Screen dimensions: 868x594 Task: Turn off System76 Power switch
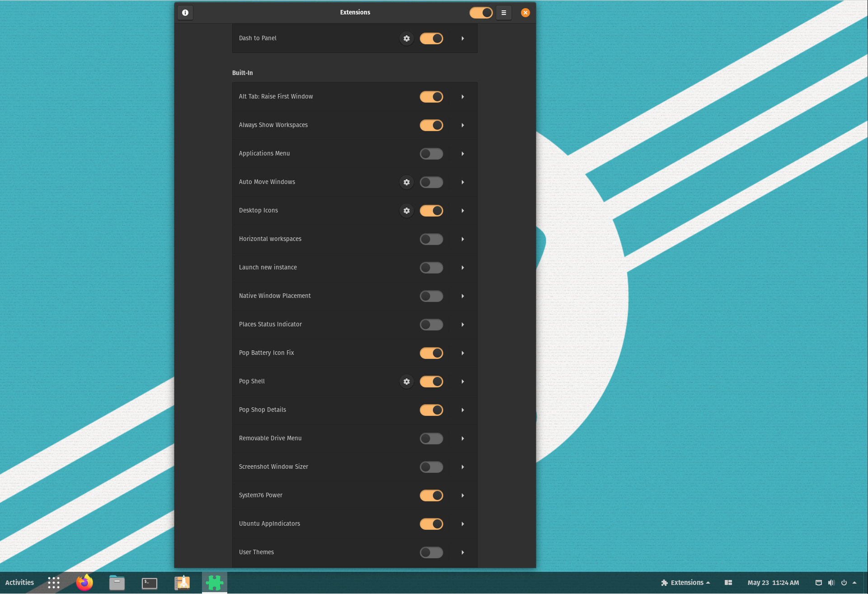pos(432,495)
